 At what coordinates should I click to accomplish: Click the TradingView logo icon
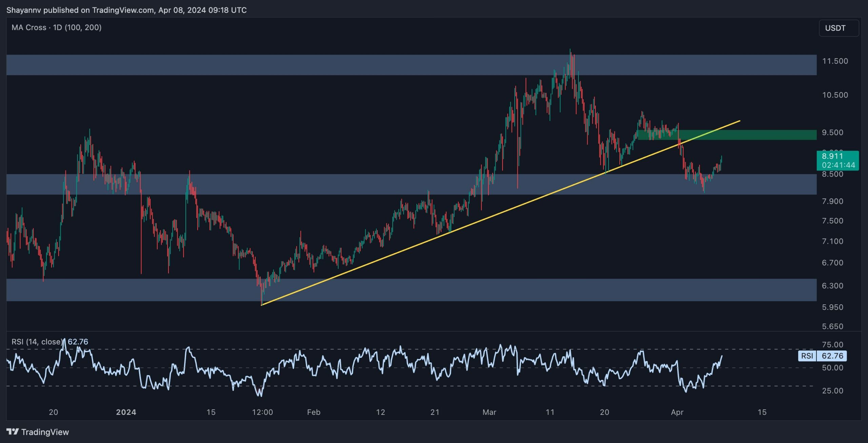click(x=13, y=431)
